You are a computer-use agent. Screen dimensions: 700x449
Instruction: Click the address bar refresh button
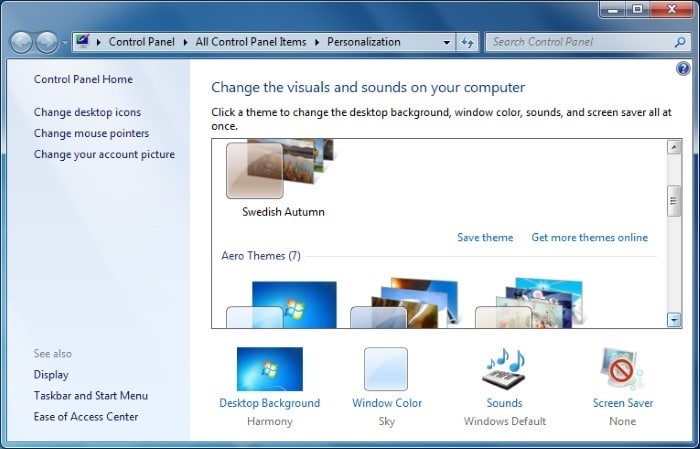[467, 42]
